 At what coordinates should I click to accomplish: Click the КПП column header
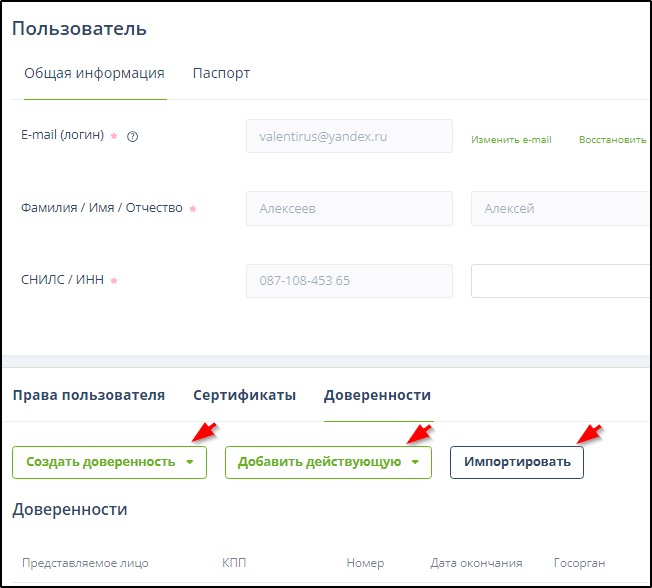pos(234,563)
